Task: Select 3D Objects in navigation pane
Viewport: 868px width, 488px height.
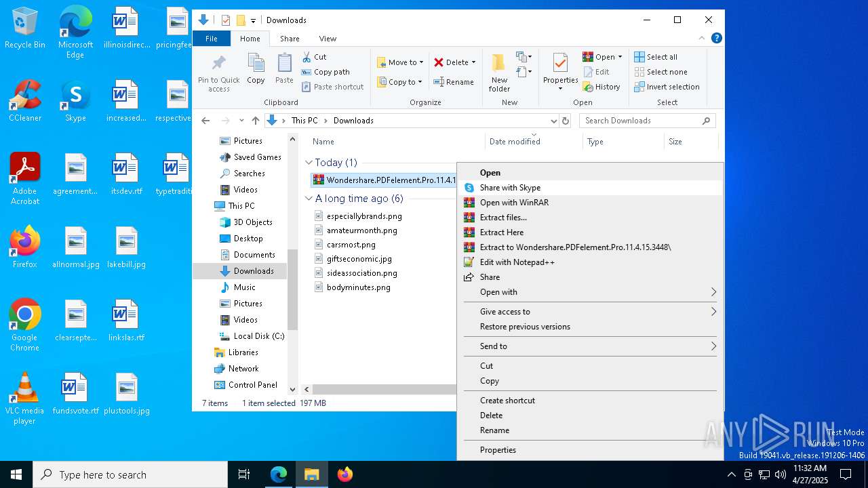Action: 253,222
